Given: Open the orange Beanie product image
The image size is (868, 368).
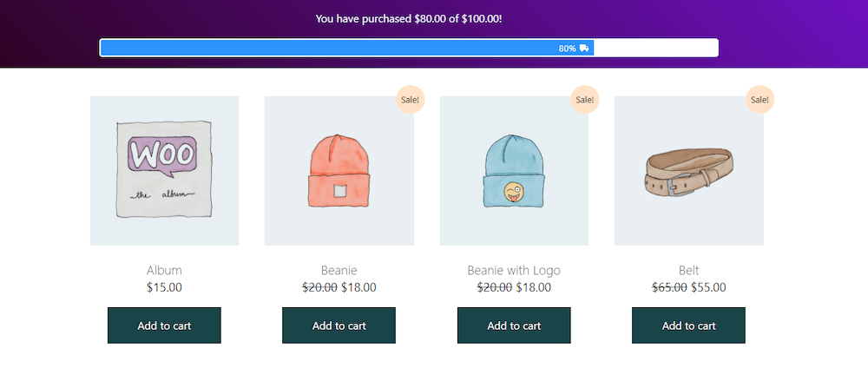Looking at the screenshot, I should pos(339,171).
